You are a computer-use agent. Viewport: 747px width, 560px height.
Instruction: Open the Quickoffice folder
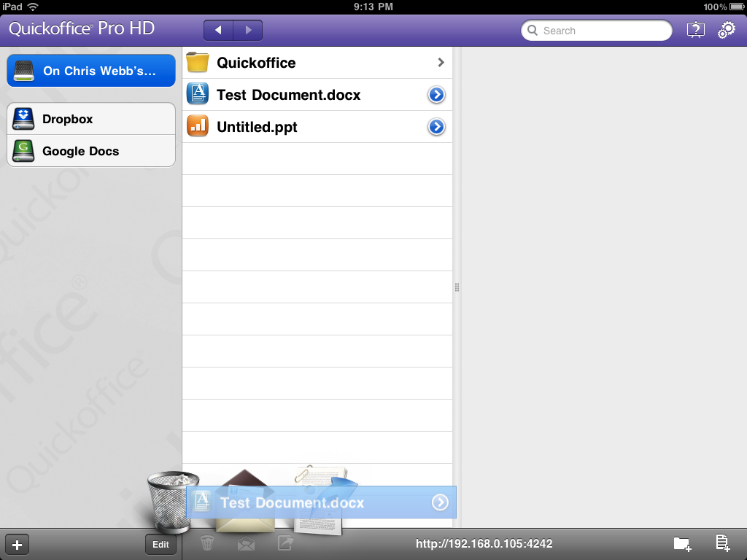click(x=317, y=63)
